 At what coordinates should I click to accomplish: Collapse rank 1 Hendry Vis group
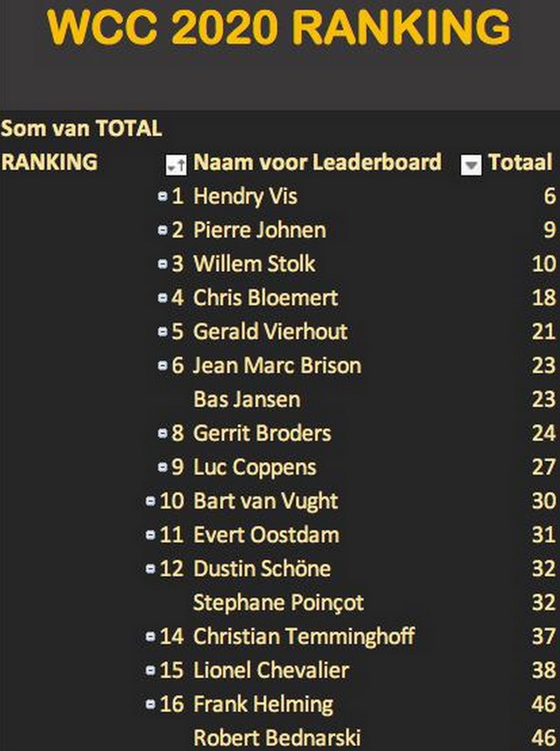(x=162, y=196)
